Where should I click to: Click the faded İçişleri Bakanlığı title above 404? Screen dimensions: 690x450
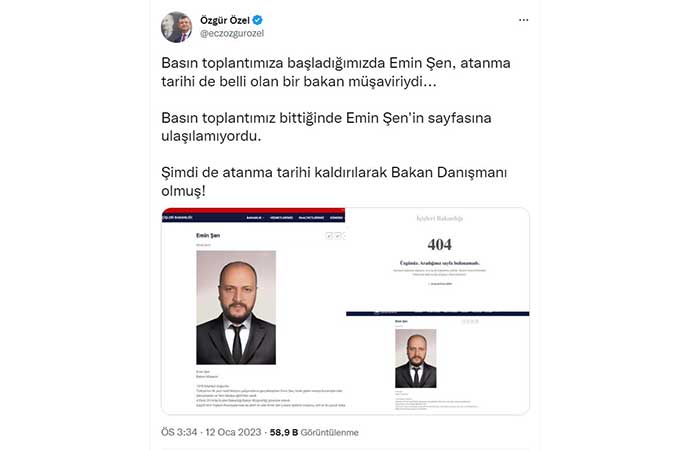pos(440,218)
